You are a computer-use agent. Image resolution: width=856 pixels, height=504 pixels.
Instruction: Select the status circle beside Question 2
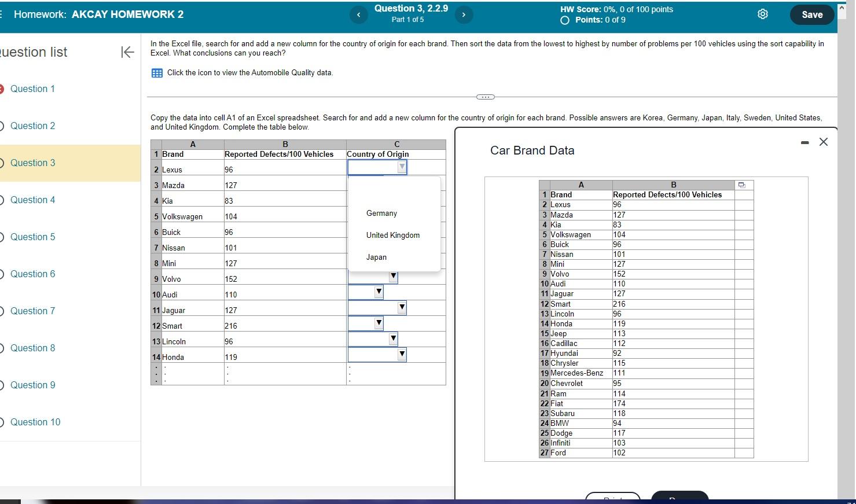coord(3,126)
